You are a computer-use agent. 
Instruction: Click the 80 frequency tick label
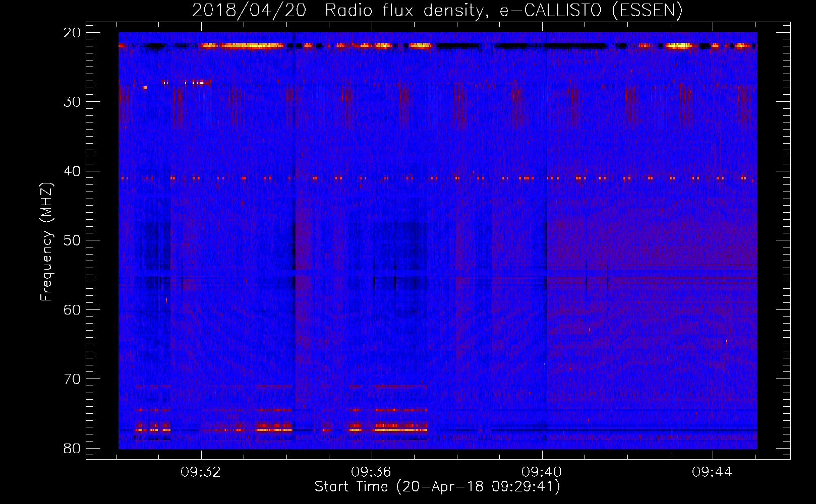(x=73, y=448)
